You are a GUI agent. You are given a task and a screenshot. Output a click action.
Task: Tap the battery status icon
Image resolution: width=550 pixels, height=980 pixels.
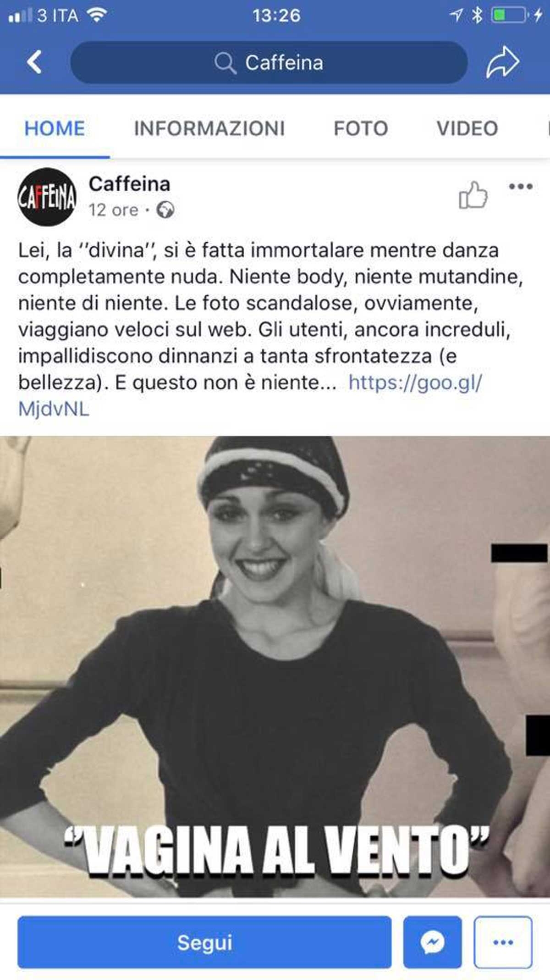tap(508, 16)
